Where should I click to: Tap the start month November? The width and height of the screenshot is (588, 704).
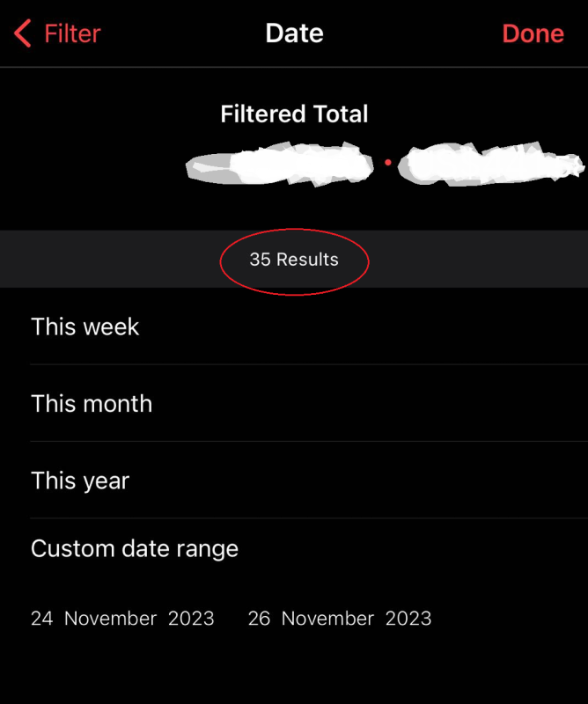coord(111,619)
